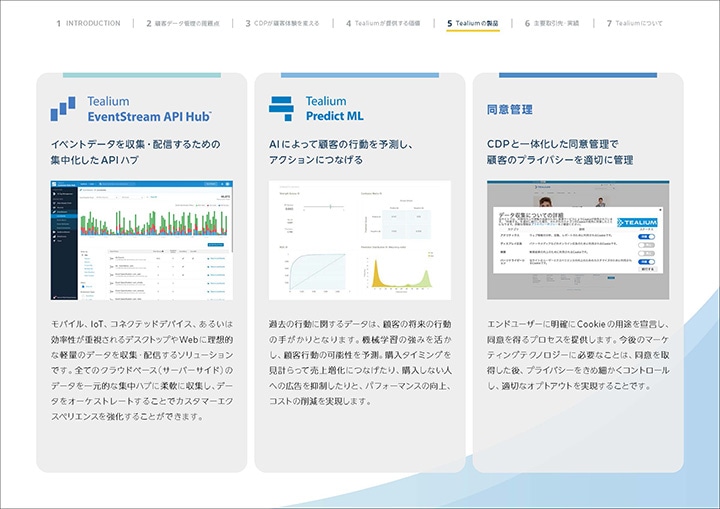Go to section 2 顧客データ管理の問題点
720x509 pixels.
pyautogui.click(x=183, y=23)
